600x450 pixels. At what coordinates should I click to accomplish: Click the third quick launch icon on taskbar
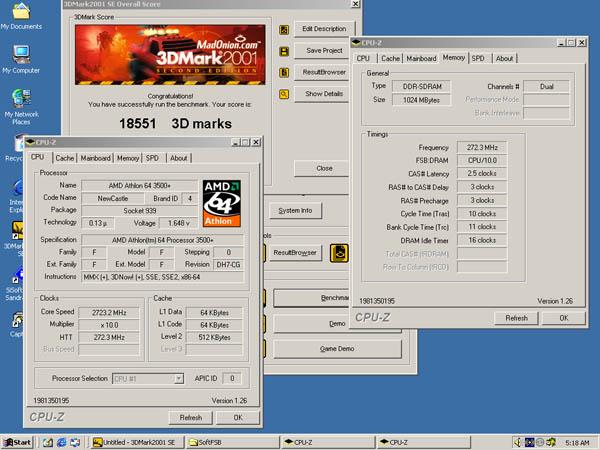[x=75, y=443]
